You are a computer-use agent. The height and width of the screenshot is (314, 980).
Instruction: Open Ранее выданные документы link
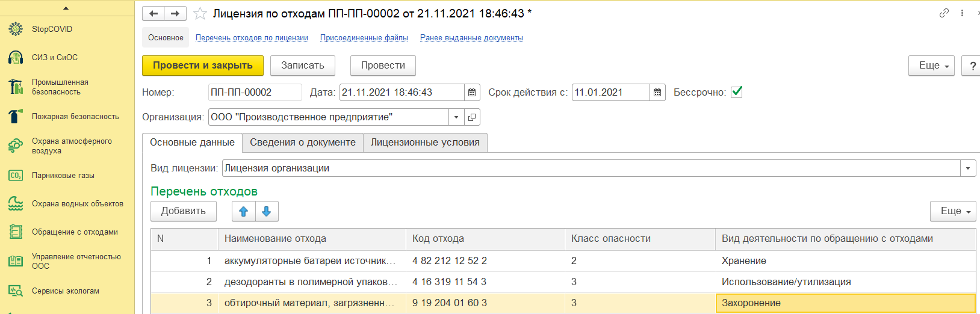471,37
